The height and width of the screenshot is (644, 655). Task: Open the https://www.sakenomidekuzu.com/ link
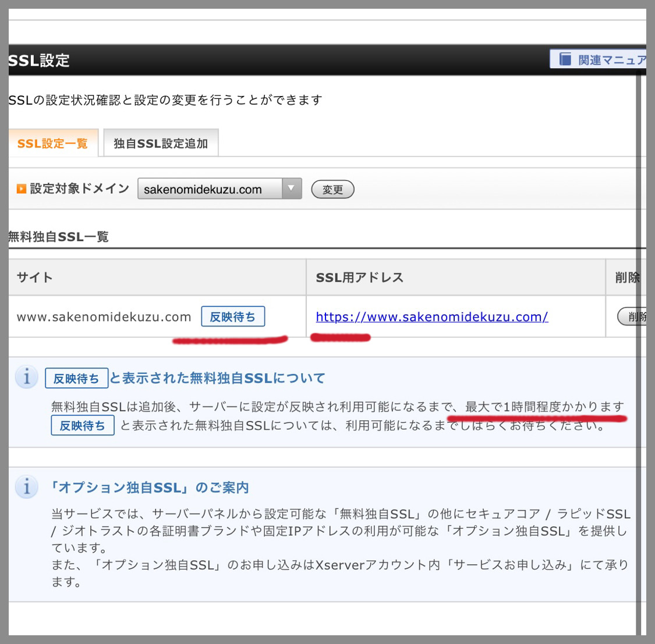[x=431, y=317]
